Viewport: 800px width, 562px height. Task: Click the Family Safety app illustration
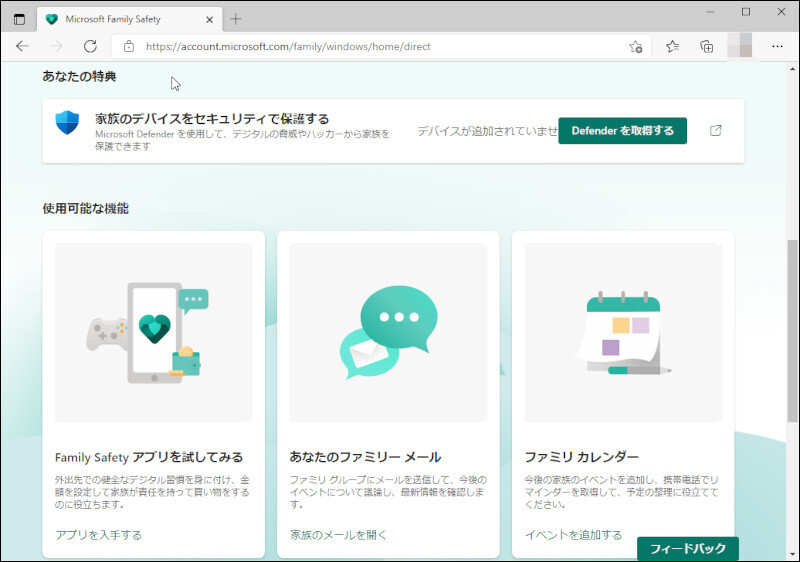(x=154, y=333)
